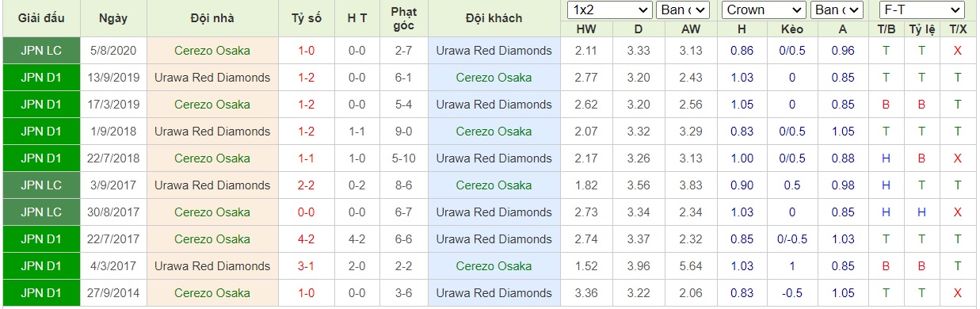Click Cerezo Osaka away team on 1/9/2018

tap(494, 132)
